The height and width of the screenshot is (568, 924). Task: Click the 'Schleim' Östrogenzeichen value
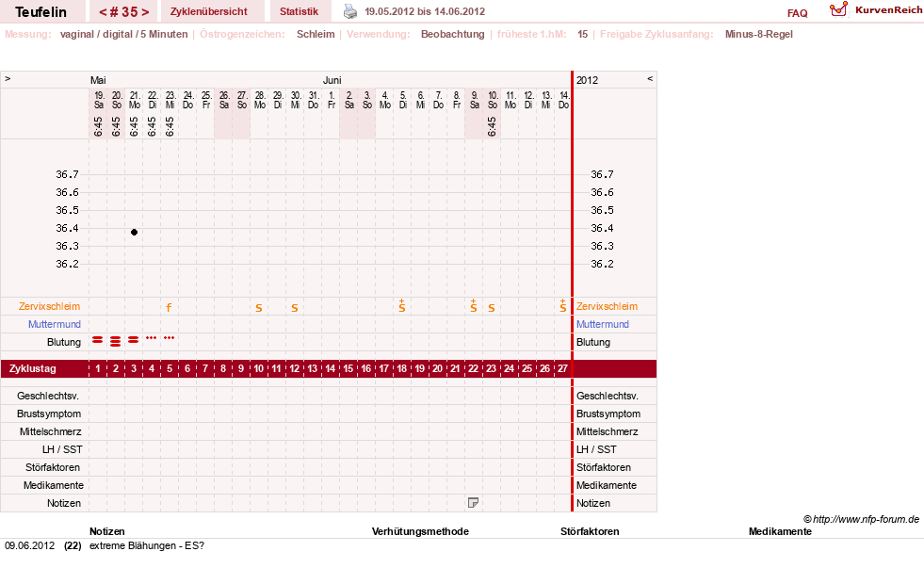click(316, 34)
